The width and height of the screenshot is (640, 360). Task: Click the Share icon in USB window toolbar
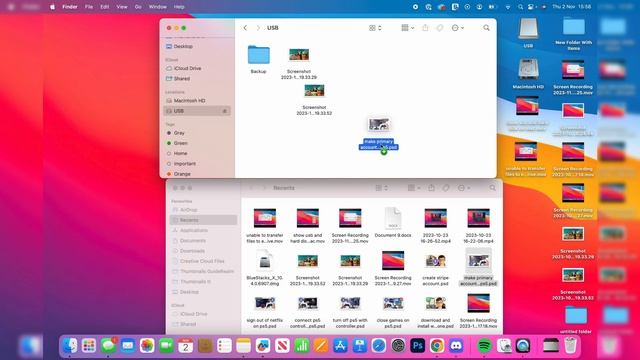click(x=425, y=28)
